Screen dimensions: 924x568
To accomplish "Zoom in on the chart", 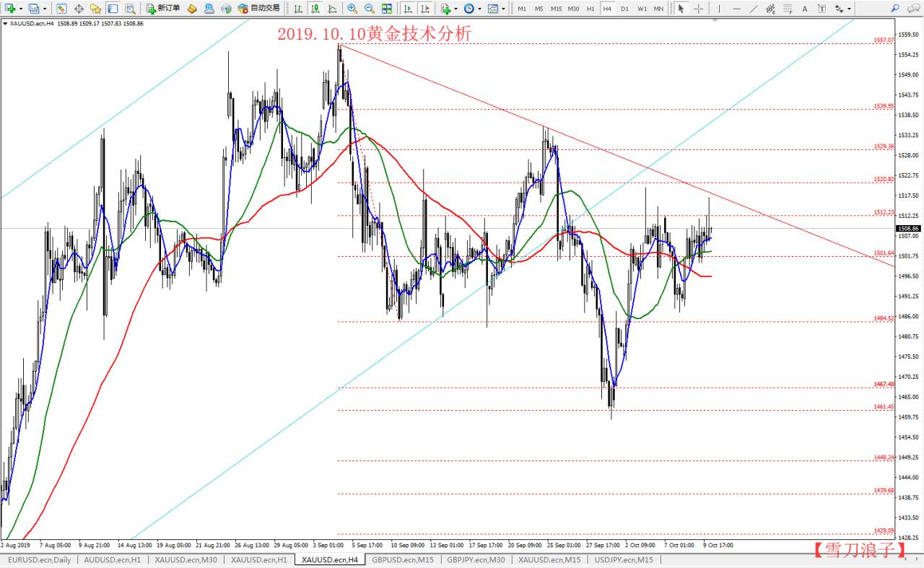I will 352,9.
